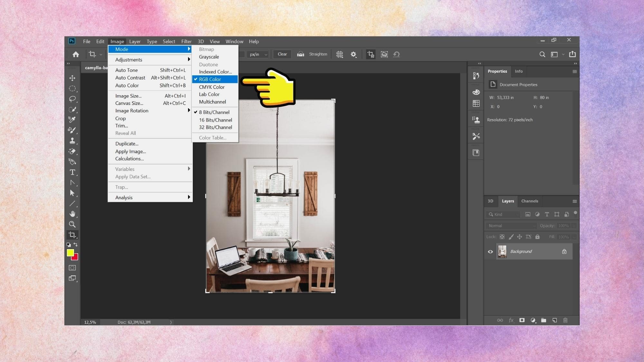The width and height of the screenshot is (644, 362).
Task: Select the Zoom tool
Action: coord(72,224)
